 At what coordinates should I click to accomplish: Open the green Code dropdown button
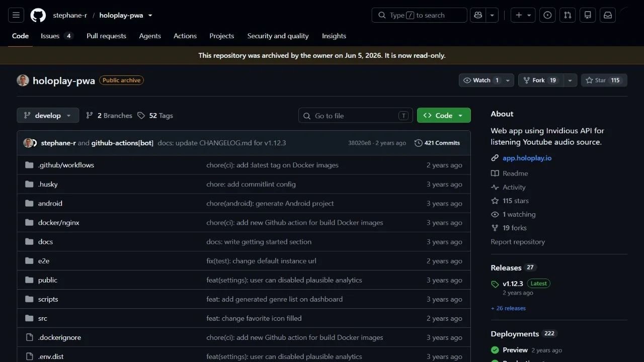[x=444, y=116]
